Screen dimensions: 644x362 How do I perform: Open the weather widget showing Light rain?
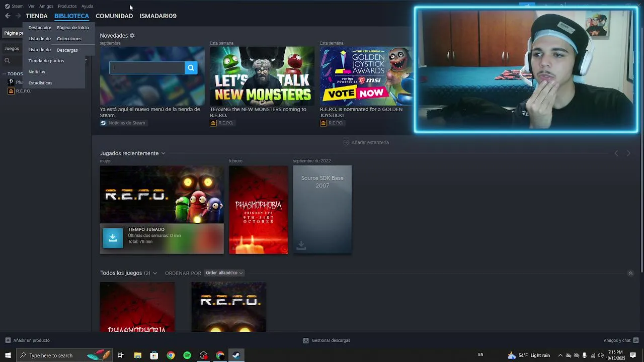tap(528, 355)
